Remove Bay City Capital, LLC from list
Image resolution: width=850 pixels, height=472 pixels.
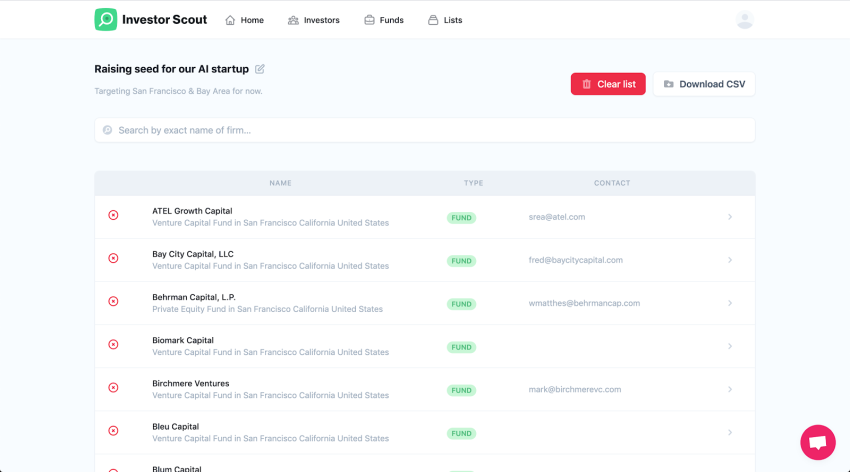coord(113,259)
